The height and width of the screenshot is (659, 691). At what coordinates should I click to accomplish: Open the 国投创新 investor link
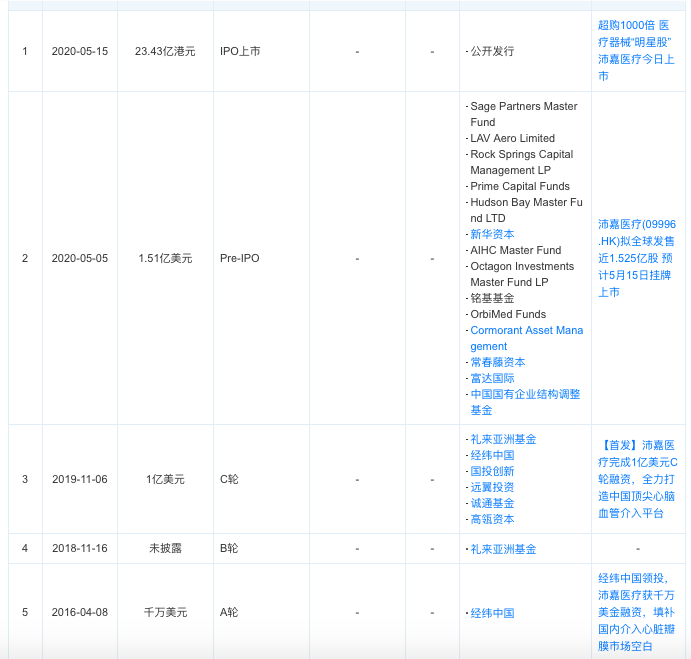click(x=492, y=471)
